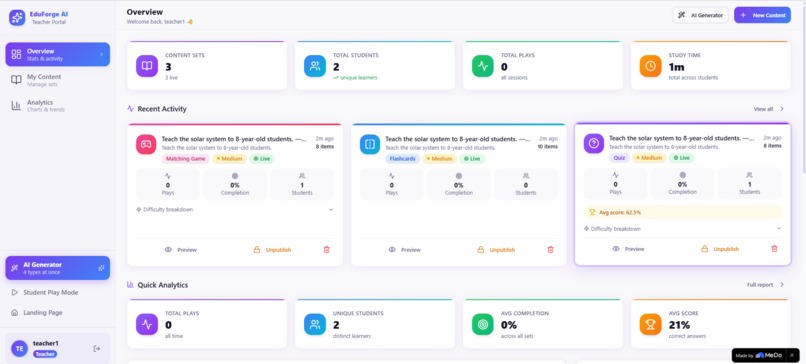This screenshot has height=364, width=806.
Task: Click the Avg Score trophy icon
Action: pos(651,324)
